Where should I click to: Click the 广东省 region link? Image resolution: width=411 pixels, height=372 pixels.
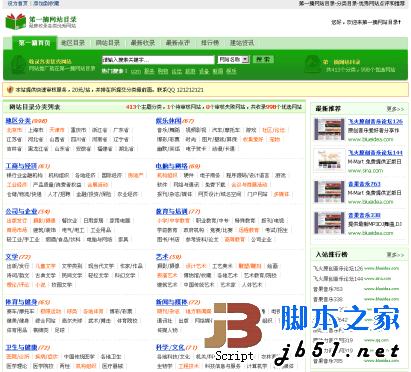tap(121, 130)
